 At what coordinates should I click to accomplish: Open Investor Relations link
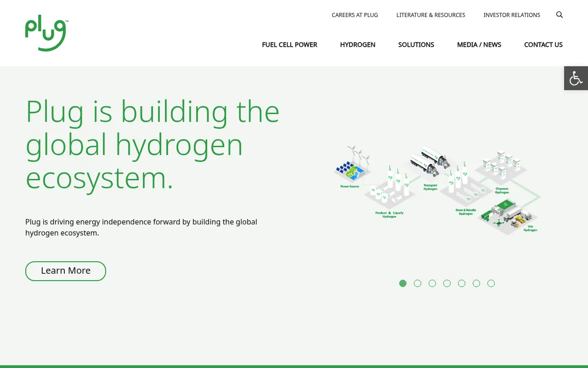[x=512, y=15]
